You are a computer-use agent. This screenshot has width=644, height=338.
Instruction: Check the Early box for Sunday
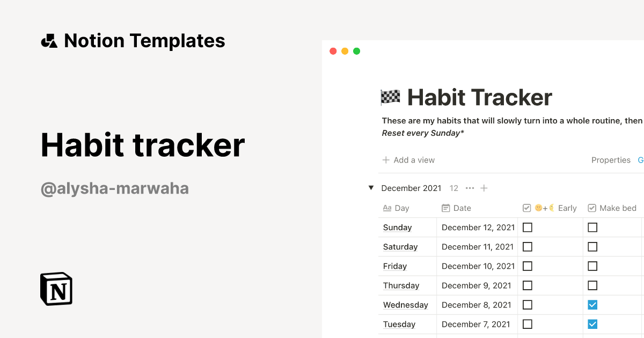(x=527, y=227)
